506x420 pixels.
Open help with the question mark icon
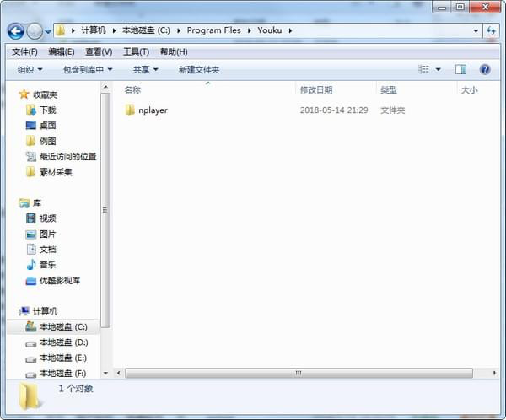(x=485, y=69)
